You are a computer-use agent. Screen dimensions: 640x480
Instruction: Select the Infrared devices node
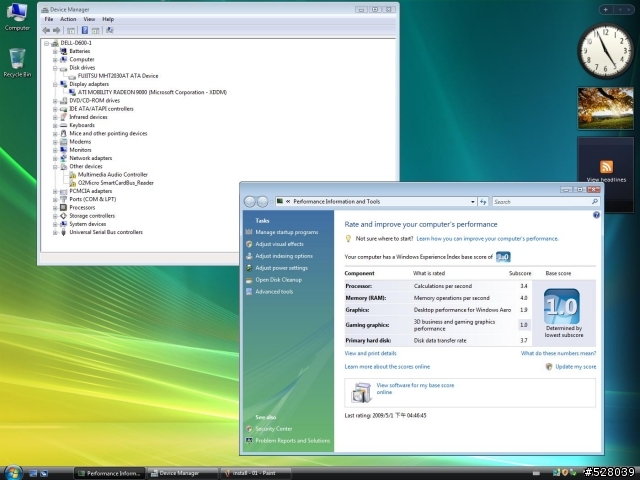[88, 117]
